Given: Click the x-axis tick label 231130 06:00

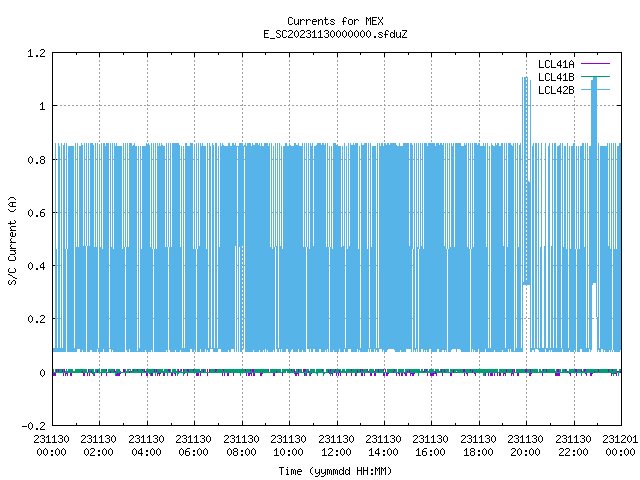Looking at the screenshot, I should (193, 446).
